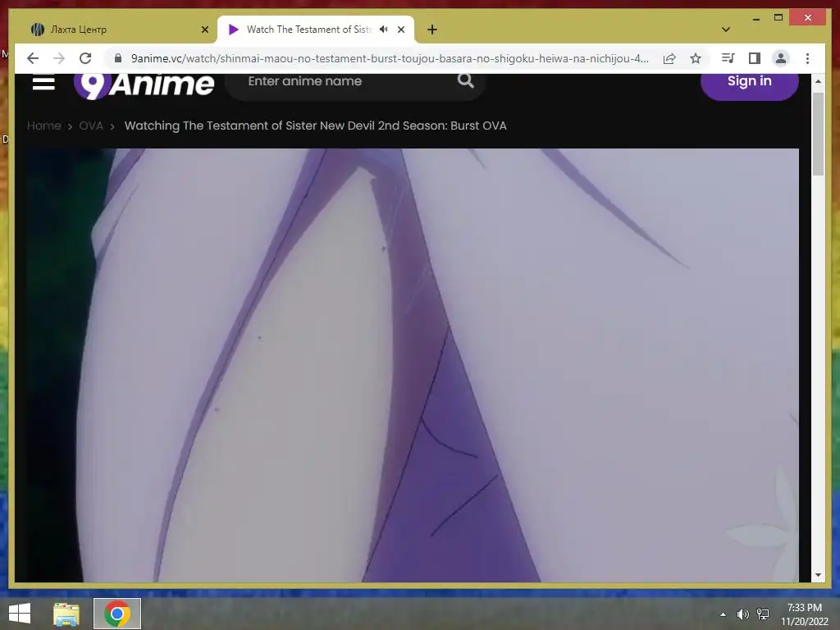This screenshot has height=630, width=840.
Task: Open the OVA breadcrumb link
Action: click(91, 126)
